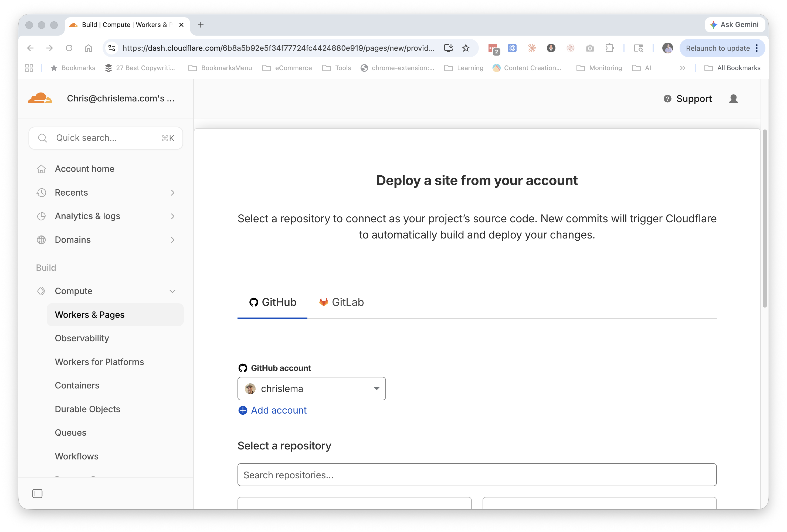Open the user profile icon menu
This screenshot has width=787, height=532.
pos(733,98)
